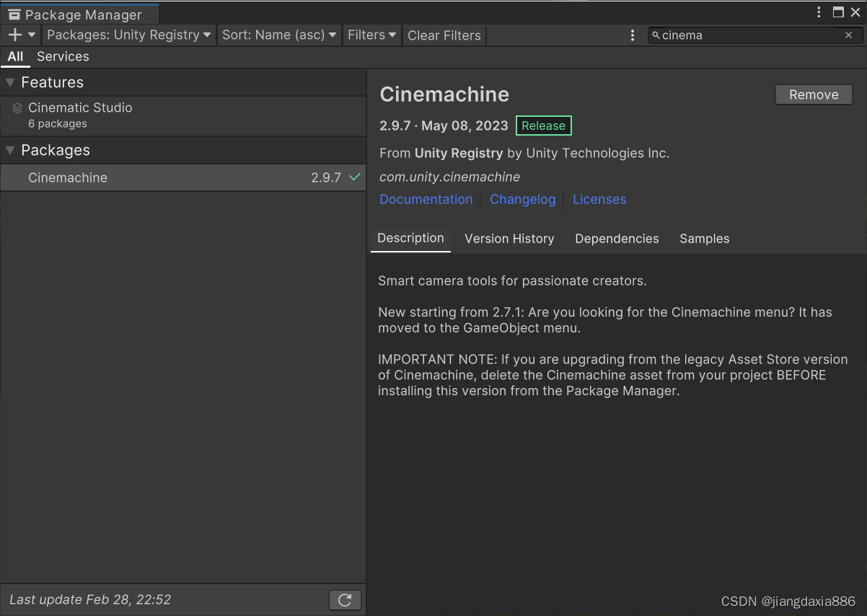Switch to the All tab
The width and height of the screenshot is (867, 616).
[x=15, y=56]
